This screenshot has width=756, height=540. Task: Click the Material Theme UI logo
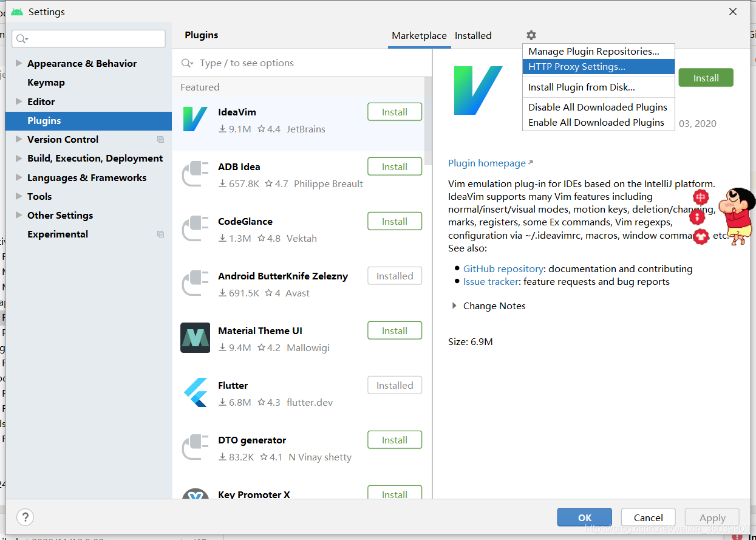[196, 338]
